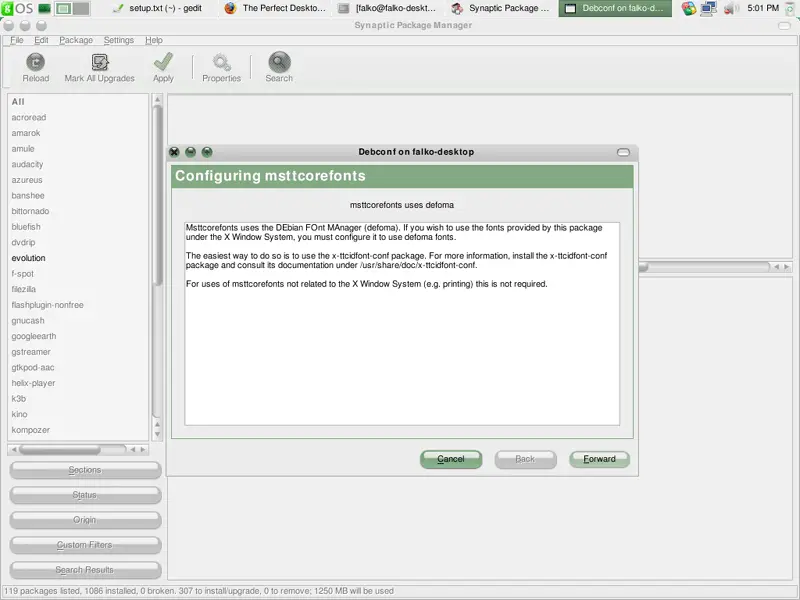Click the Sections filter button

click(x=85, y=470)
